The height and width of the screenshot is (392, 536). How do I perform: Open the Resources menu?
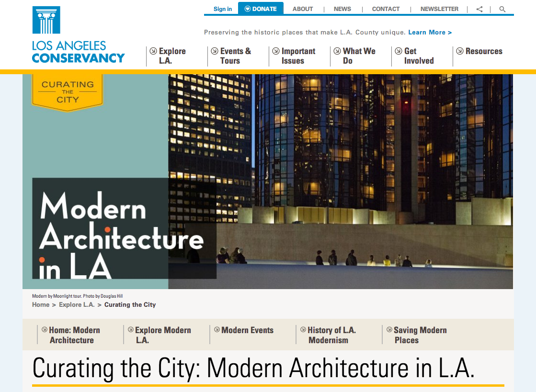pyautogui.click(x=484, y=51)
